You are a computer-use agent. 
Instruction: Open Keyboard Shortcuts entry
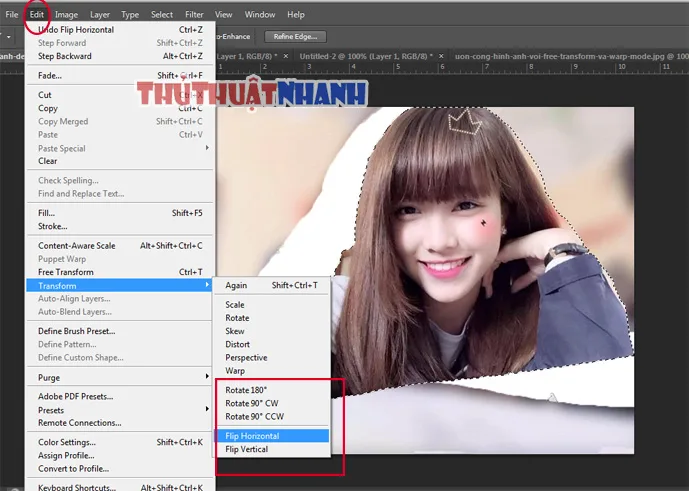point(120,487)
